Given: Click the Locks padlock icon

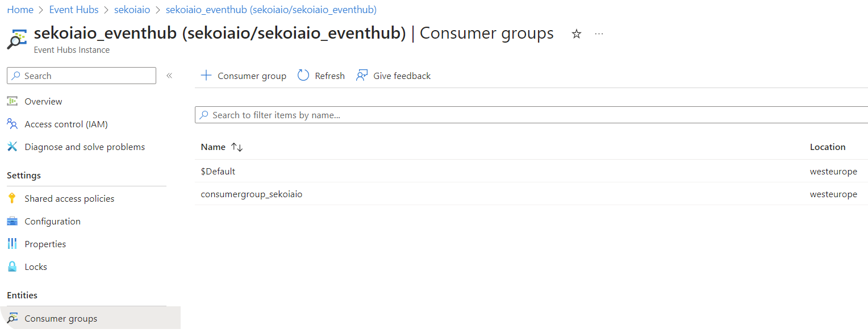Looking at the screenshot, I should 12,267.
